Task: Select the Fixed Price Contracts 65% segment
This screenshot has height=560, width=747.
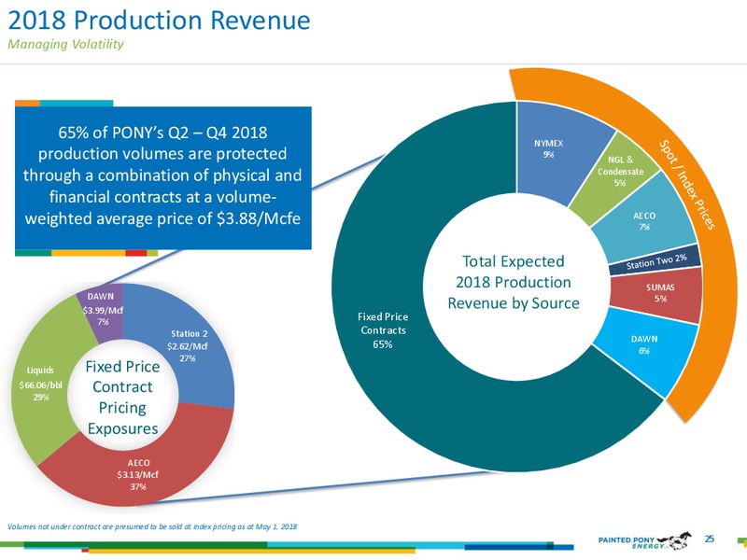Action: coord(383,330)
